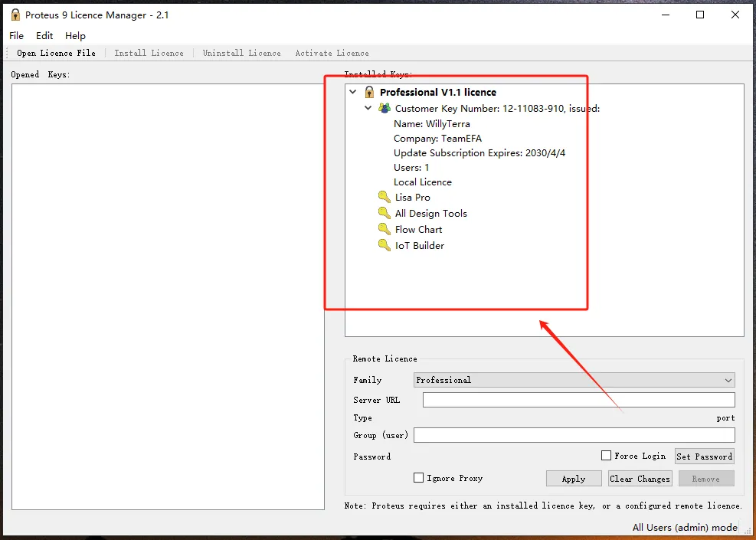
Task: Click Uninstall Licence in the toolbar
Action: (x=241, y=53)
